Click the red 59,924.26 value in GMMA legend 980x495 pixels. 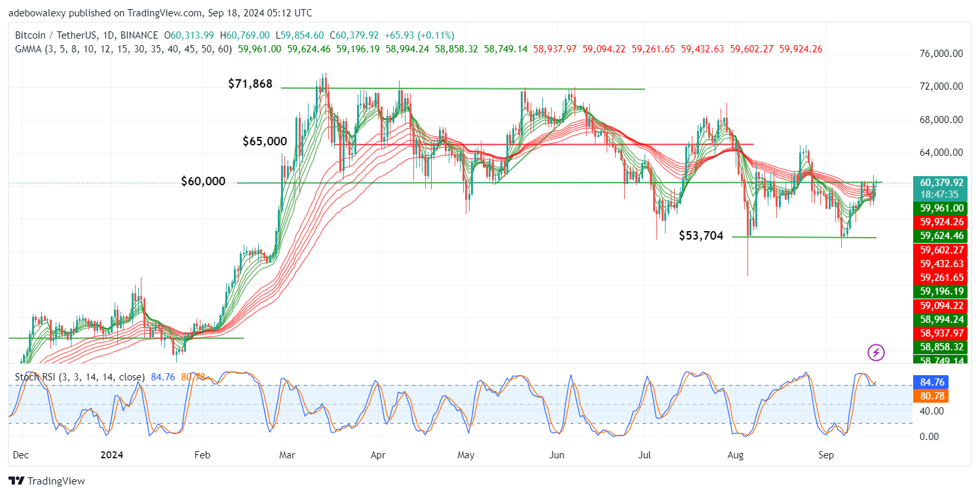(800, 49)
